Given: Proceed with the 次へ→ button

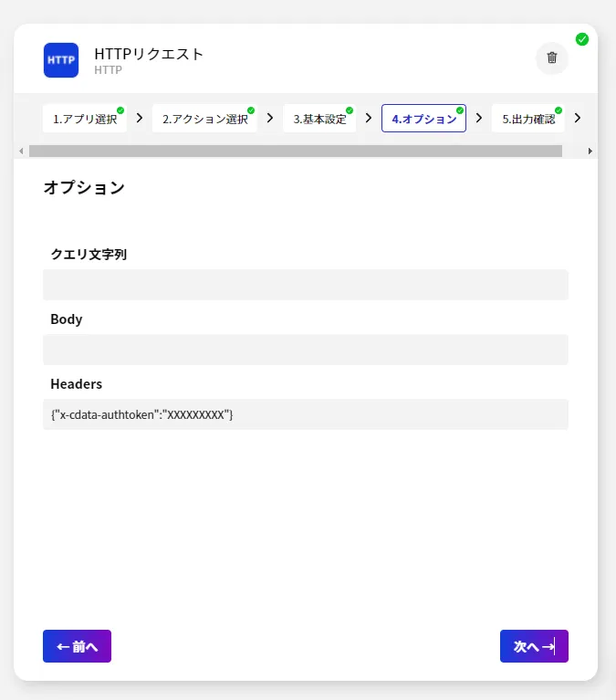Looking at the screenshot, I should coord(534,646).
